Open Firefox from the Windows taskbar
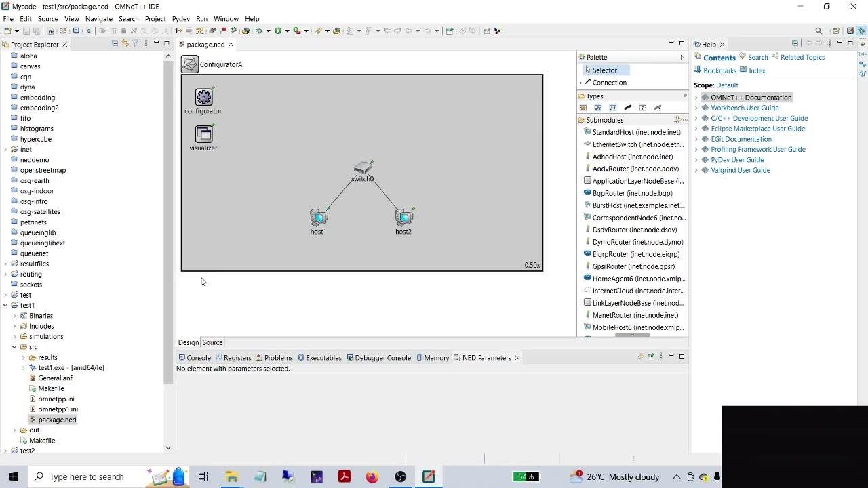The height and width of the screenshot is (488, 868). (x=372, y=476)
